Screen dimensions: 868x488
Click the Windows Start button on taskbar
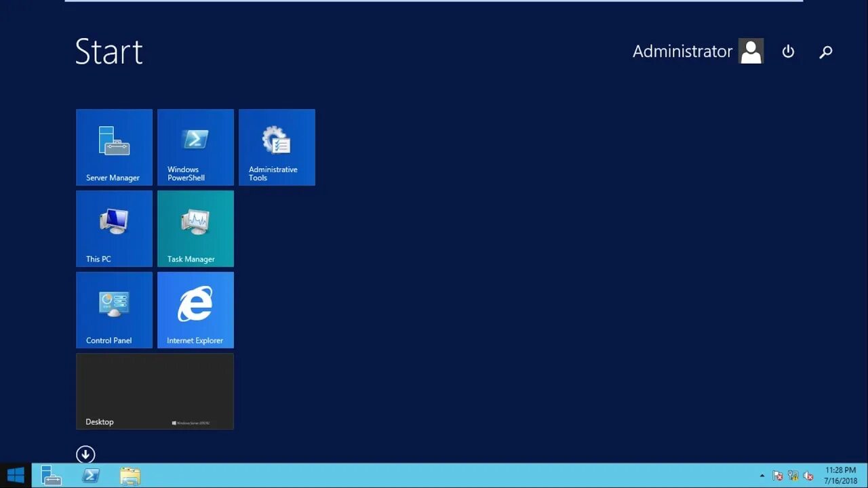coord(16,475)
